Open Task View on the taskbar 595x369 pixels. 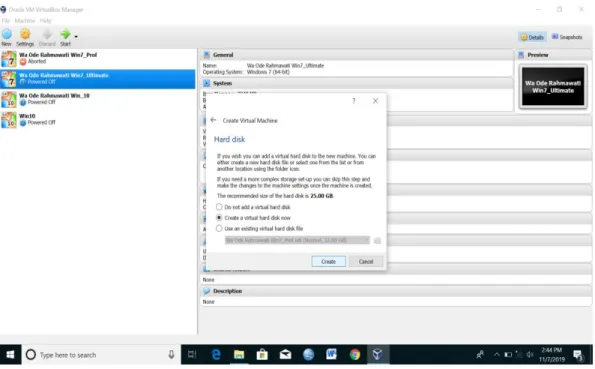coord(192,355)
